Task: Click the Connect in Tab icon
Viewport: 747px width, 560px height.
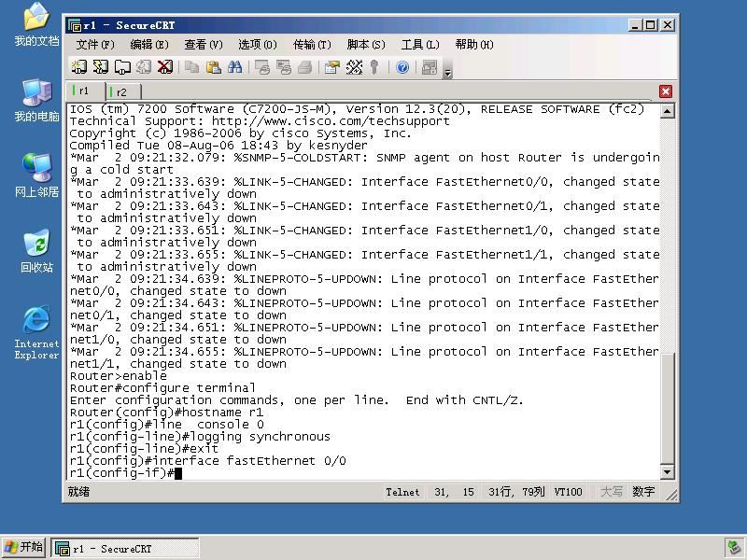Action: point(122,67)
